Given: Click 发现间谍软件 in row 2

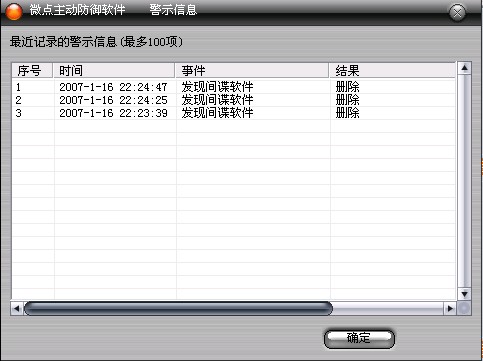Looking at the screenshot, I should pos(217,100).
